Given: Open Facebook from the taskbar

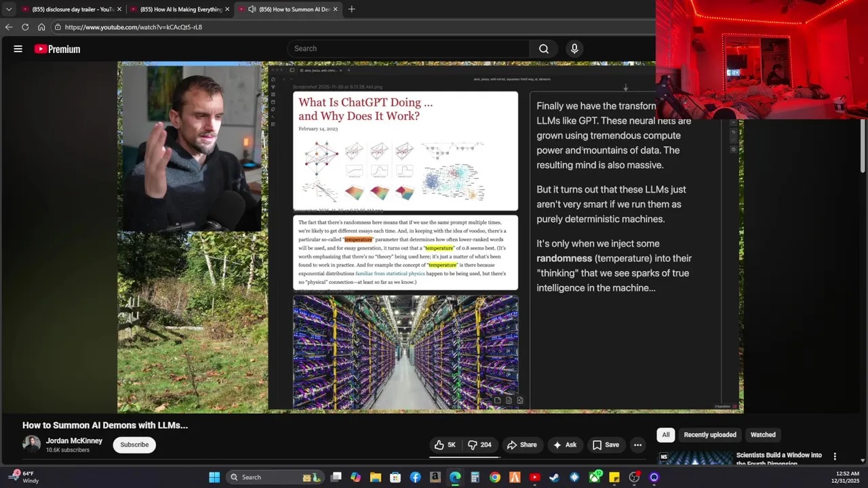Looking at the screenshot, I should [x=415, y=477].
